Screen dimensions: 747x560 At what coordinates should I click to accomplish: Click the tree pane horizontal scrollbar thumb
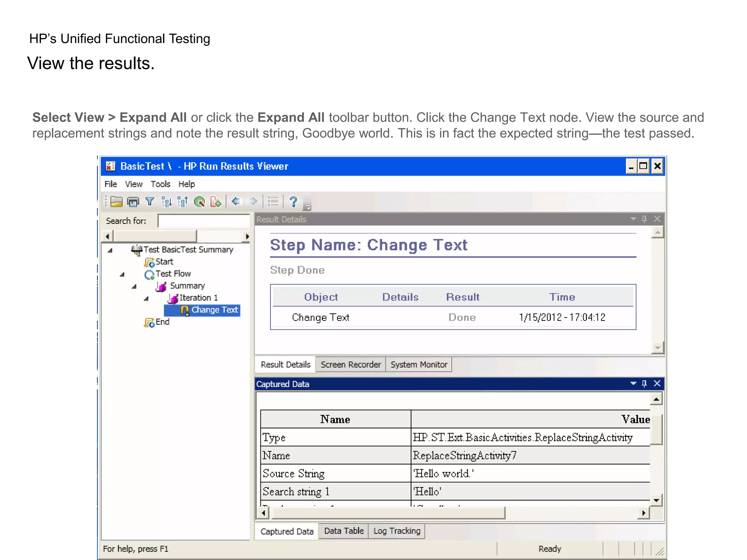[x=155, y=236]
